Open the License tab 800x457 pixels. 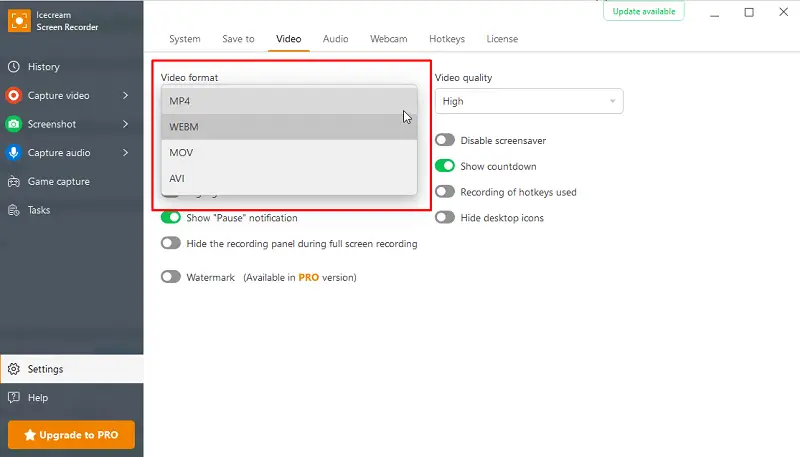coord(502,39)
